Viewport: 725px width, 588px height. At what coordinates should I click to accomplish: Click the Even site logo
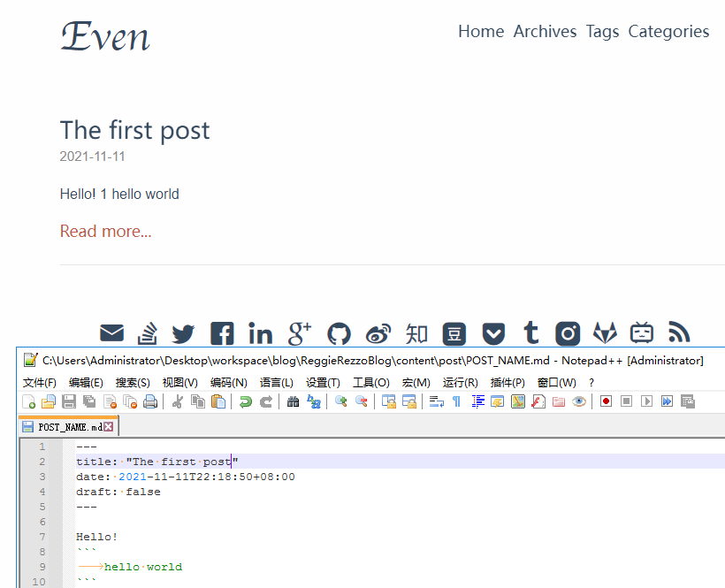[x=105, y=36]
